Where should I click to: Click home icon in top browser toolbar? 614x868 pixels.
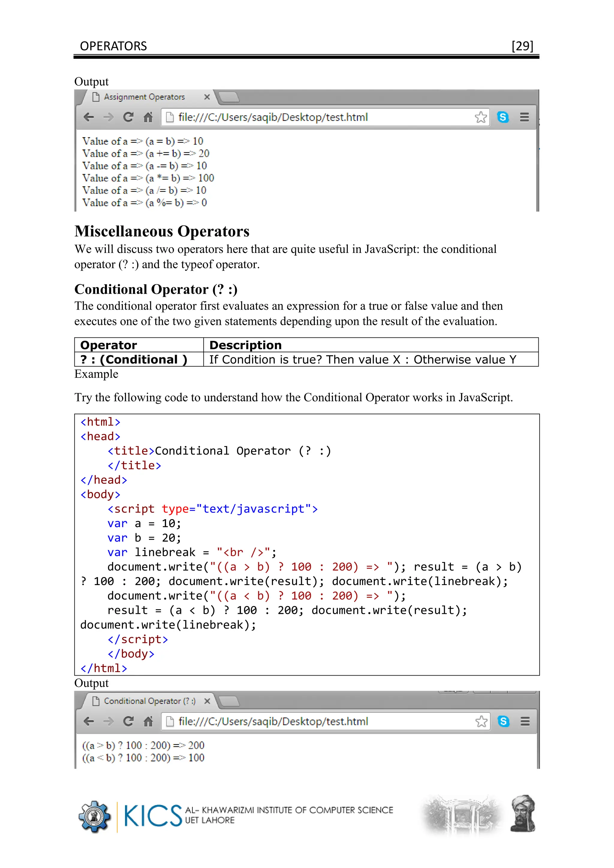[148, 117]
